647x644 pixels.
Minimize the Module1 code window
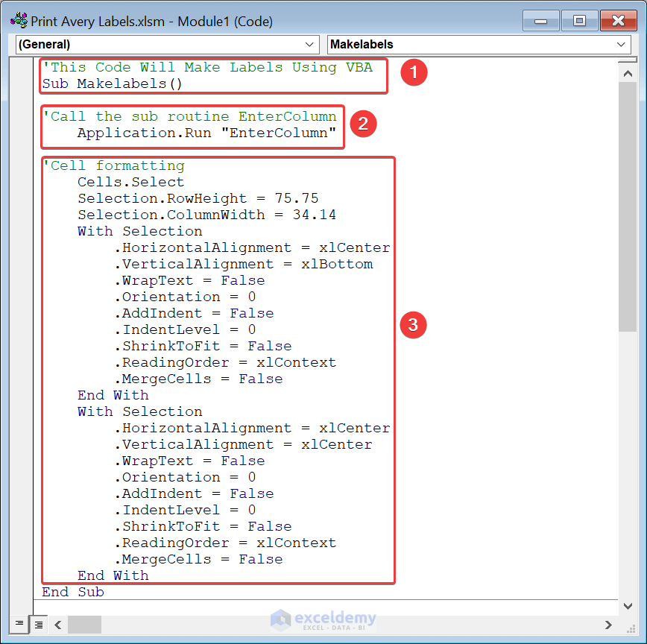pyautogui.click(x=540, y=21)
